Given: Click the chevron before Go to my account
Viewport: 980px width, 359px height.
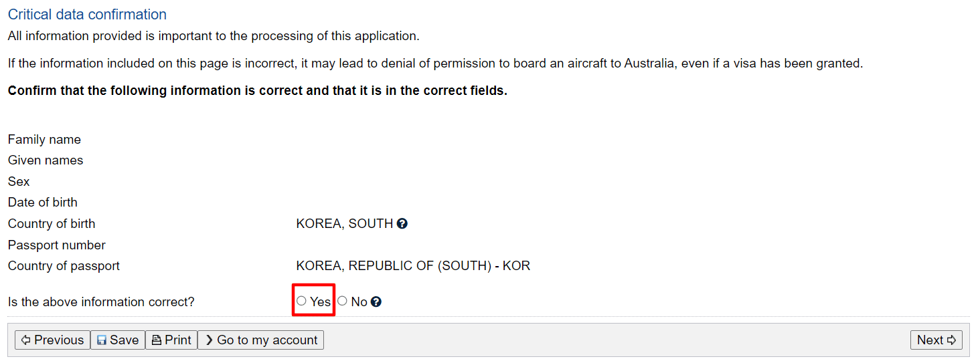Looking at the screenshot, I should 209,340.
